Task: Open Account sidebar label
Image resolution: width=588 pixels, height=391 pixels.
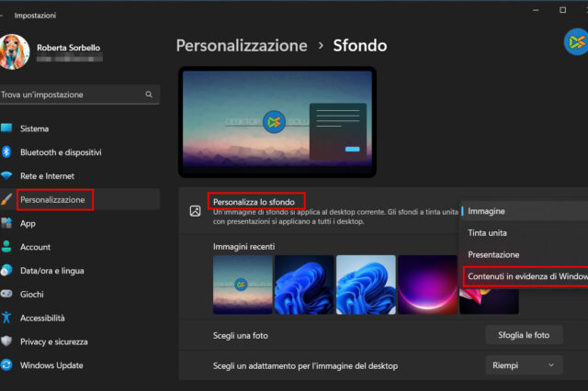Action: tap(35, 247)
